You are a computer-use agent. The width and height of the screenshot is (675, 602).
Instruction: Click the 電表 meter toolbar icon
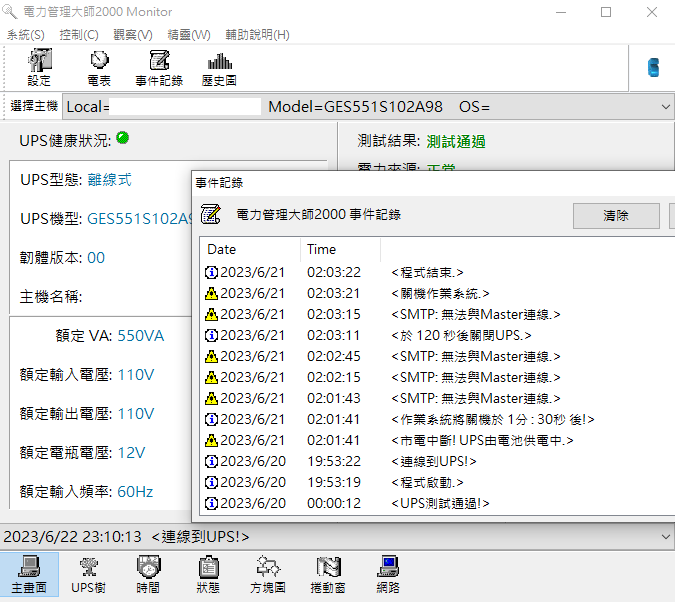click(98, 68)
